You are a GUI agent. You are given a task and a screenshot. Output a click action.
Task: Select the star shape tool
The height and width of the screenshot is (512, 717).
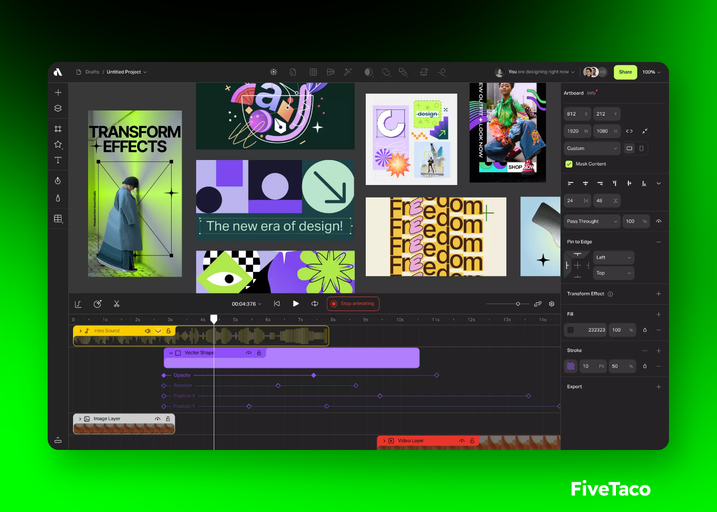[x=58, y=144]
